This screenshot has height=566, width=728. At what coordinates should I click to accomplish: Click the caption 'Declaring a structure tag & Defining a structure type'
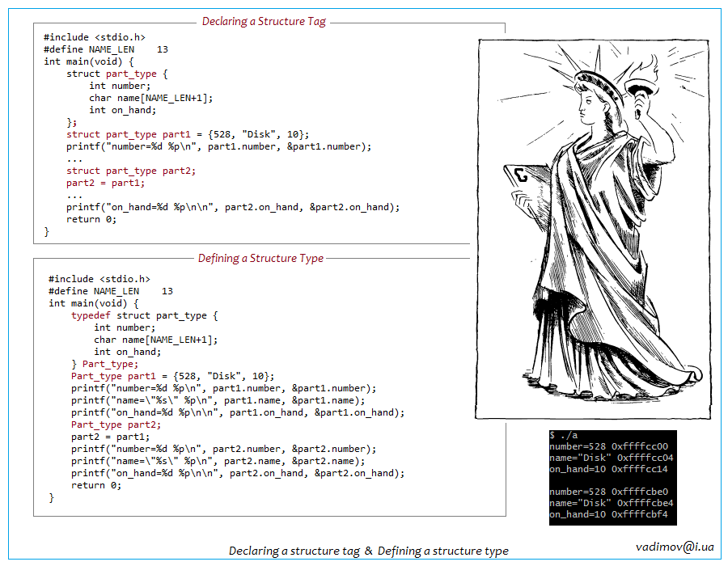[369, 551]
